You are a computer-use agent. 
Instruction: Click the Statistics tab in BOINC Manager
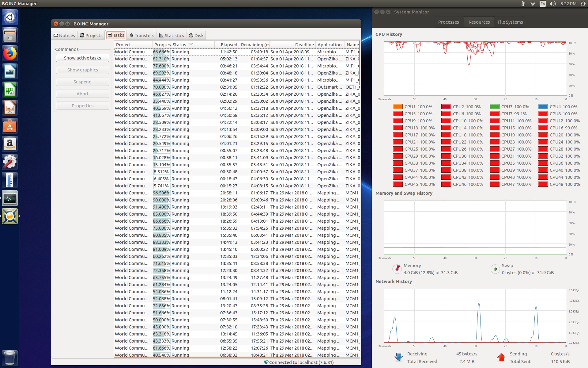(171, 35)
